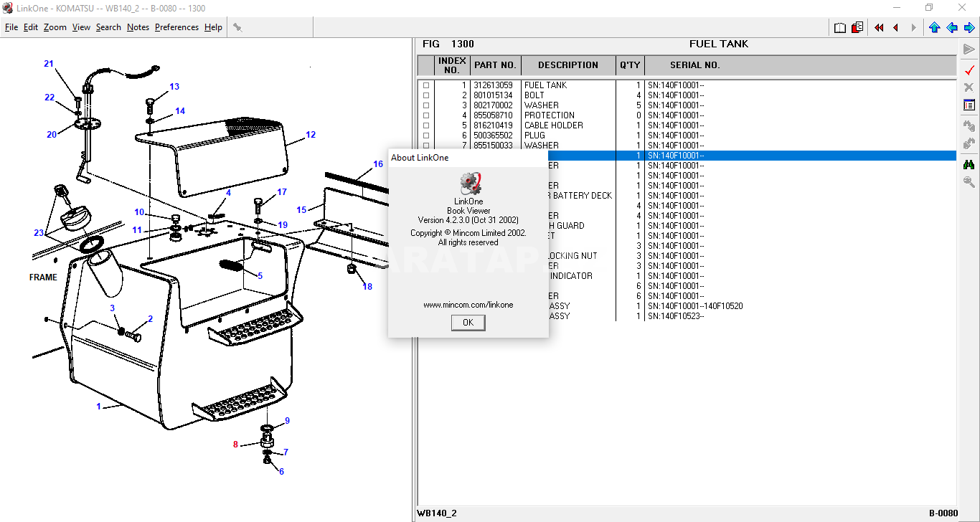Click callout 5 on the diagram
The height and width of the screenshot is (522, 980).
point(260,276)
